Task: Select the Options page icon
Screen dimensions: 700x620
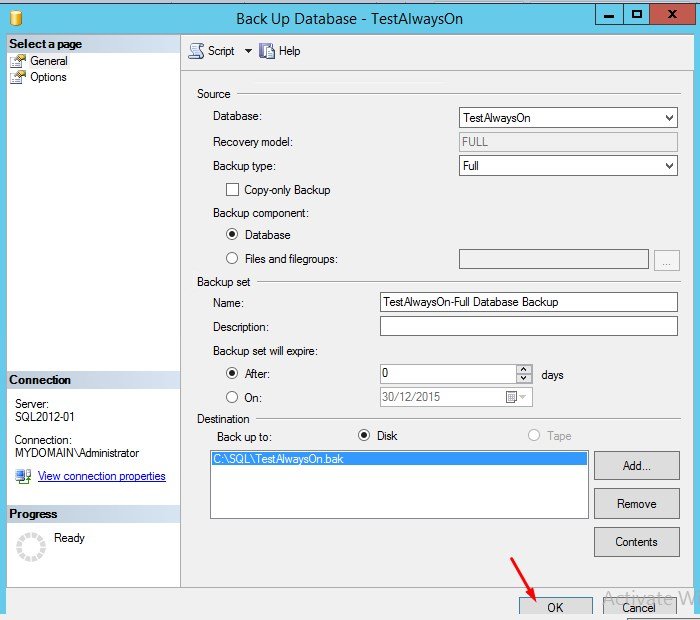Action: [17, 77]
